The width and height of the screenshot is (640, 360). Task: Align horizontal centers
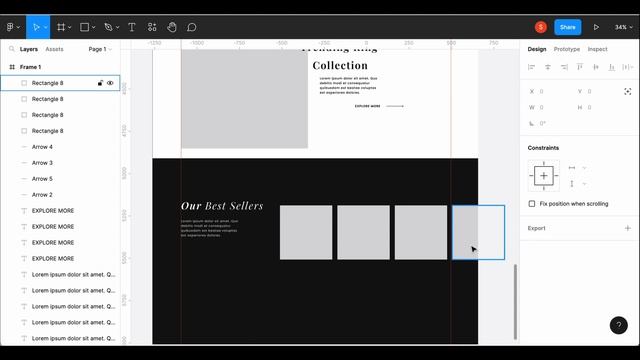(x=548, y=67)
